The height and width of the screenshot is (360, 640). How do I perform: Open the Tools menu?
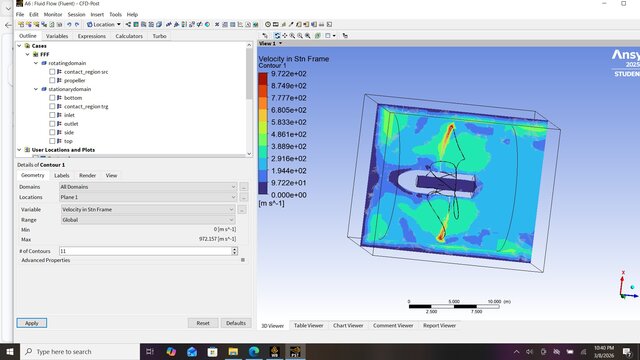[116, 14]
